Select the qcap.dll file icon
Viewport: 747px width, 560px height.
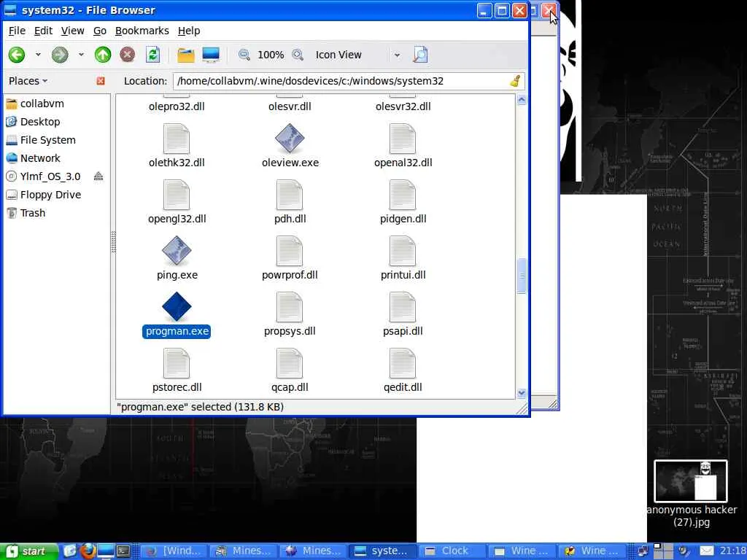pos(290,363)
